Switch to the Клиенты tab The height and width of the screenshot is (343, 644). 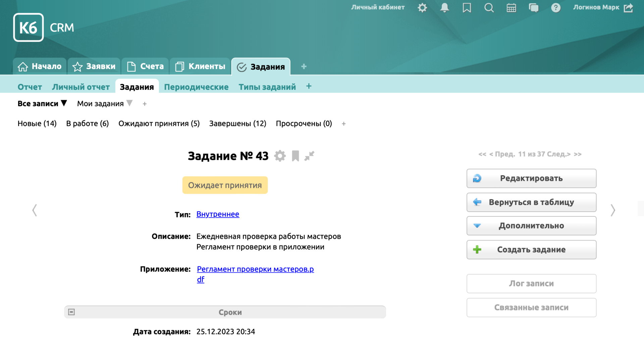(200, 66)
